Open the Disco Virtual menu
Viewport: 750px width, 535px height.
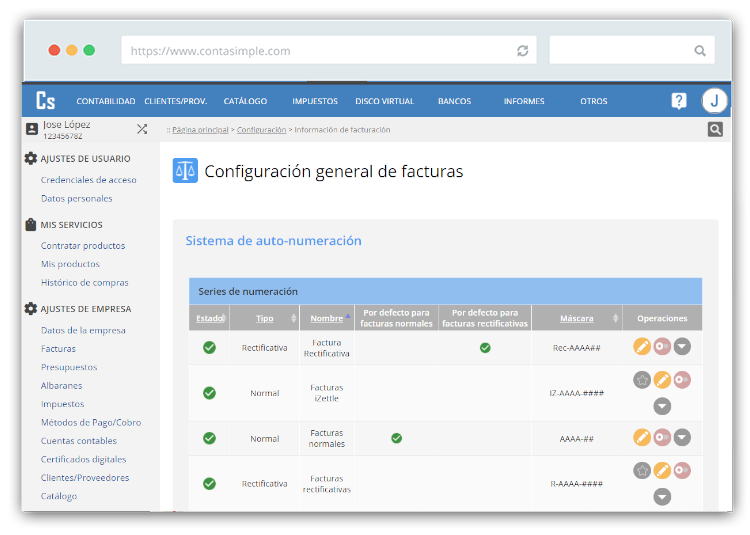385,101
